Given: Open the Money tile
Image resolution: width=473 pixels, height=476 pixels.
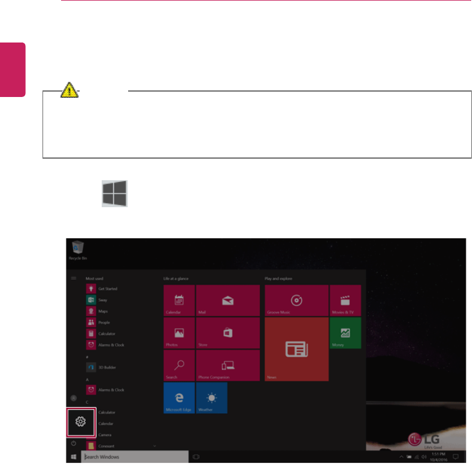Looking at the screenshot, I should pyautogui.click(x=345, y=333).
